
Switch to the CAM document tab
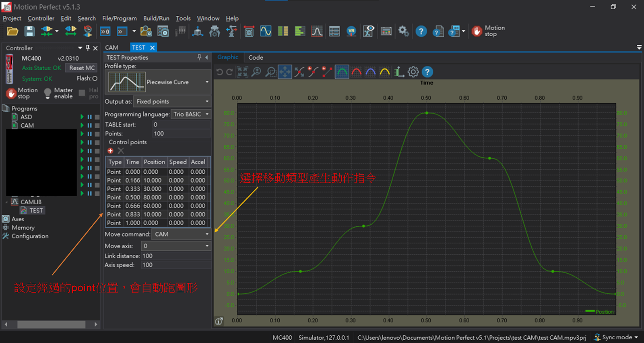tap(112, 48)
